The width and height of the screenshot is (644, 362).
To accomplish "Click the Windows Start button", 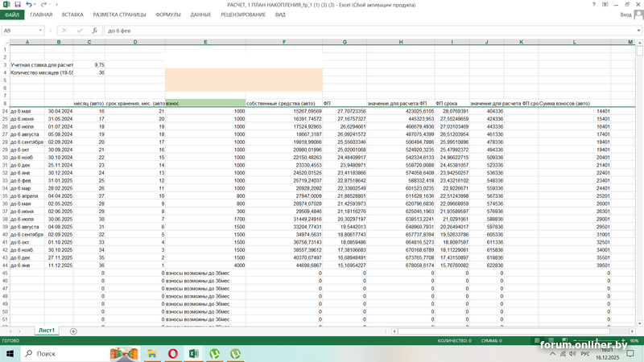I will (x=10, y=353).
